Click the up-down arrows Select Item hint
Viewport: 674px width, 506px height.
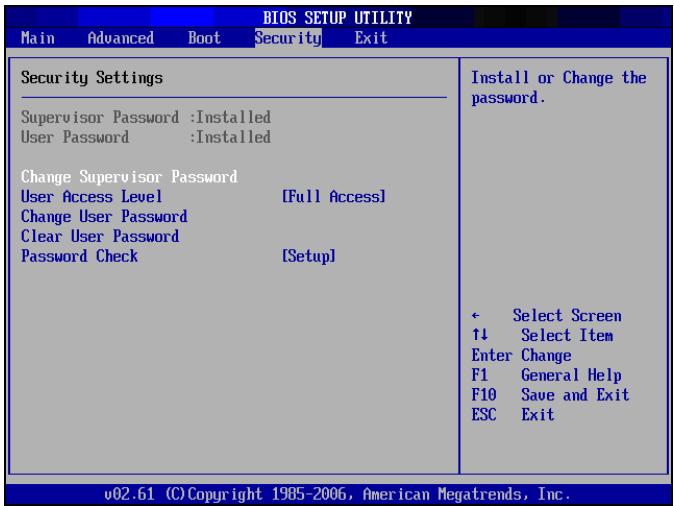tap(542, 335)
